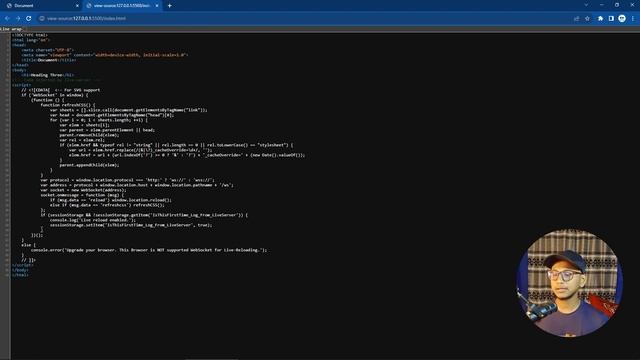Click the 'parent.appendChild(elem)' line
640x360 pixels.
89,165
